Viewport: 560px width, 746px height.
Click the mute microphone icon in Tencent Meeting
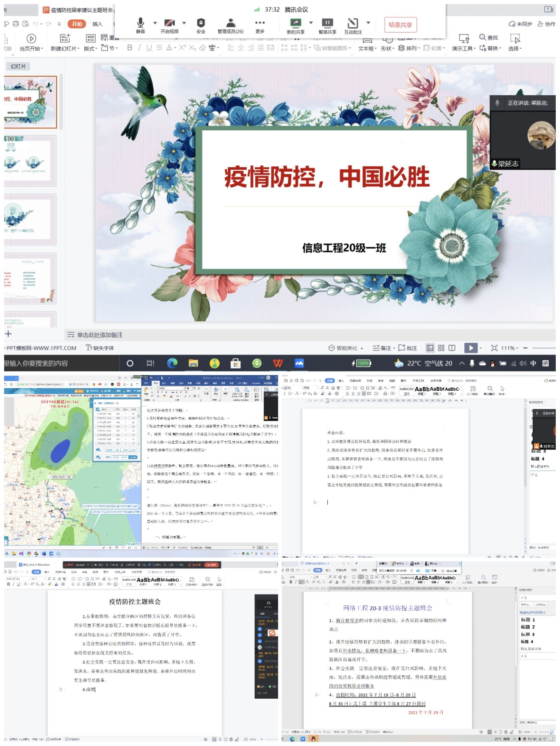tap(140, 23)
